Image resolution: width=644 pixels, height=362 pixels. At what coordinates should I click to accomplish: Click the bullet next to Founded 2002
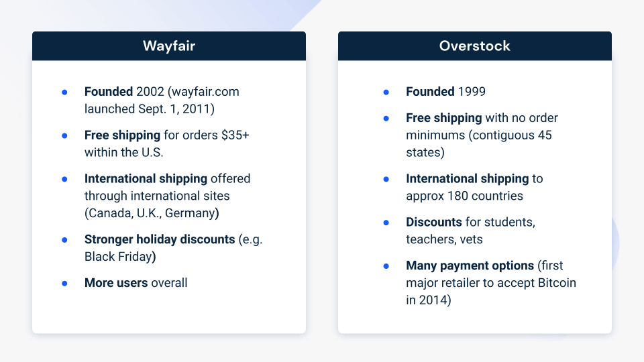64,93
